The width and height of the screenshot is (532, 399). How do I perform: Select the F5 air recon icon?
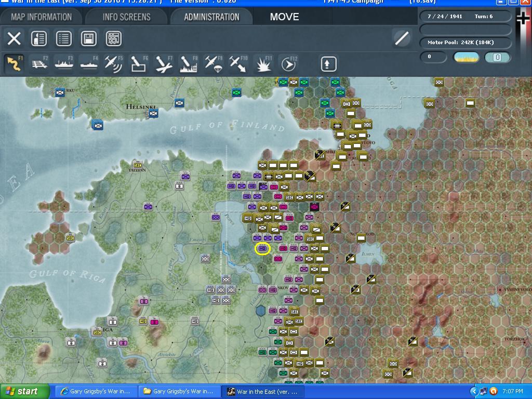(x=114, y=63)
